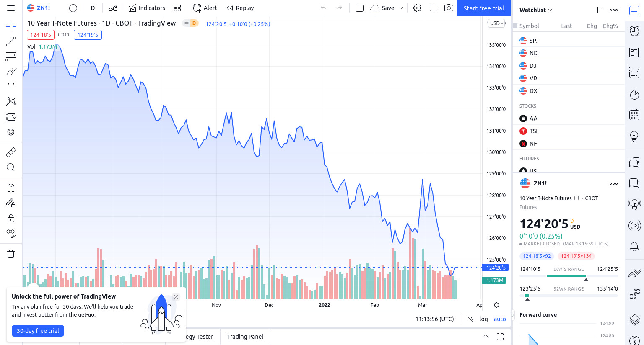Click the sell price 124'18'5 button
Screen dimensions: 644x345
click(x=41, y=35)
